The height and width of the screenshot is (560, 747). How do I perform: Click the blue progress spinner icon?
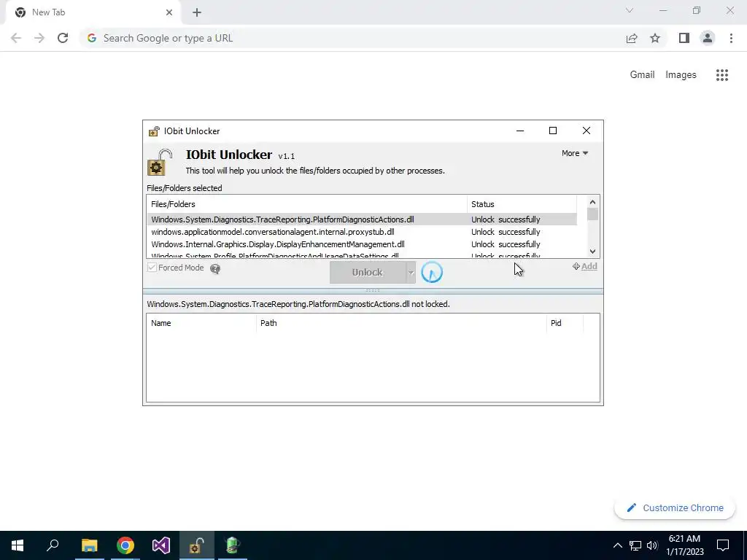432,273
